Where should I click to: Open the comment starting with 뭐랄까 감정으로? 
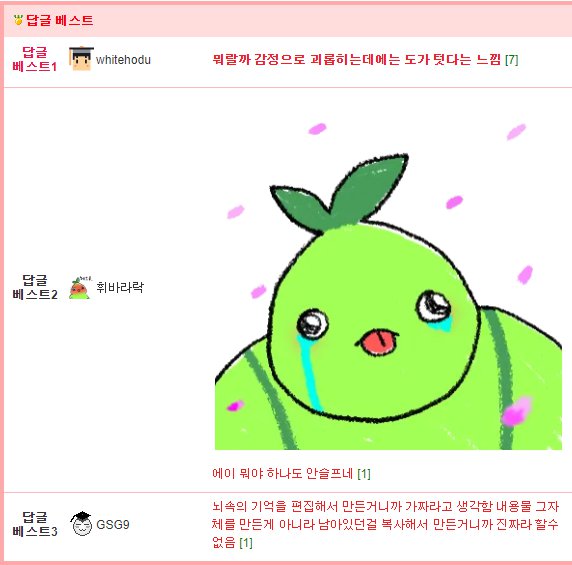click(356, 59)
